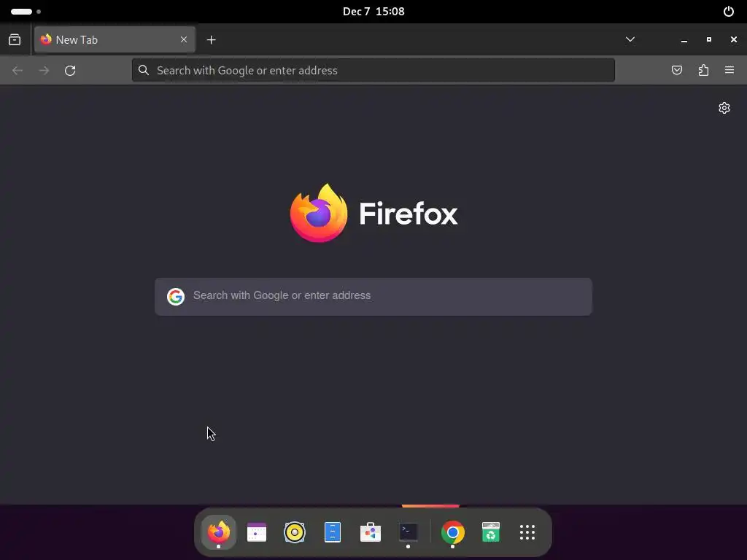Personalize new tab with gear icon

point(724,108)
